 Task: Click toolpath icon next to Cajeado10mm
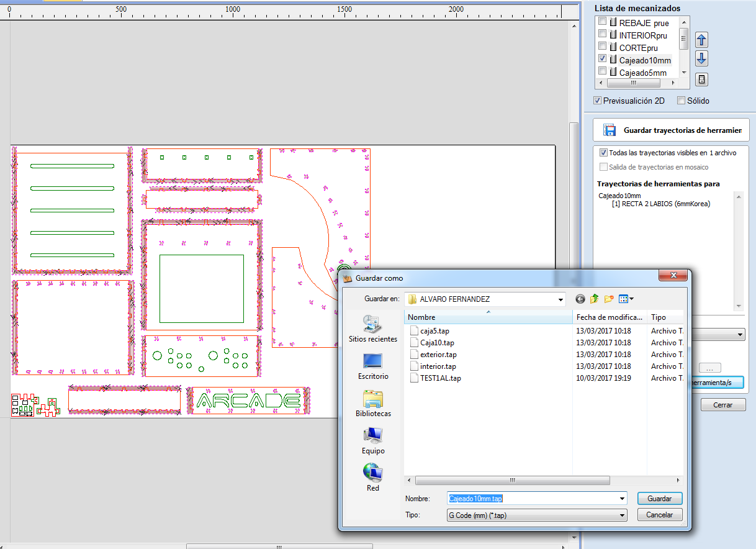[x=613, y=60]
